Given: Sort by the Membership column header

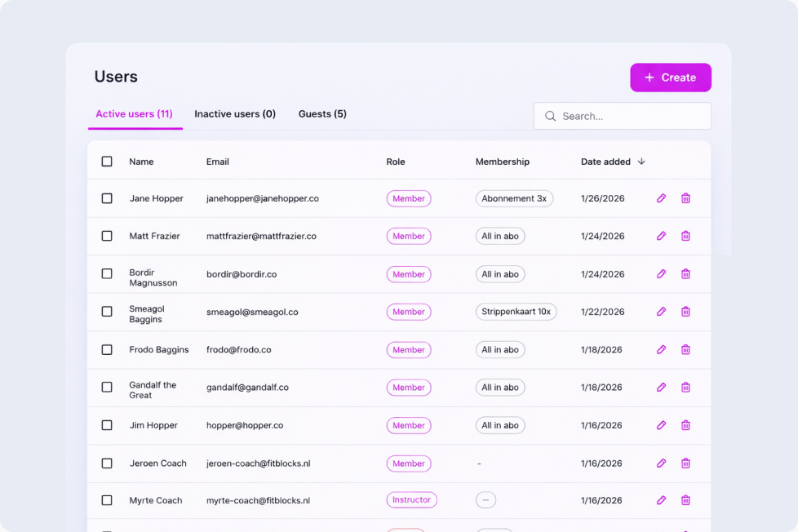Looking at the screenshot, I should pos(503,162).
